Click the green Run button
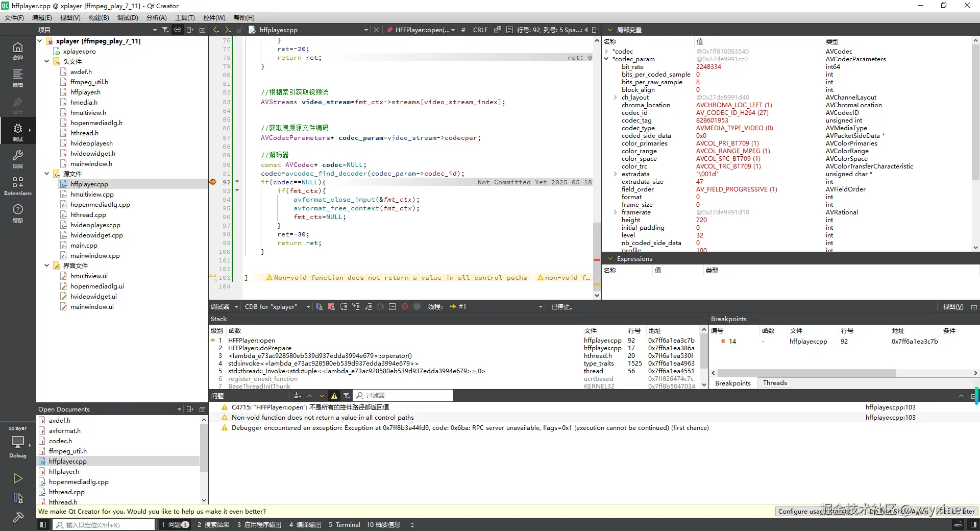The image size is (980, 531). [18, 478]
